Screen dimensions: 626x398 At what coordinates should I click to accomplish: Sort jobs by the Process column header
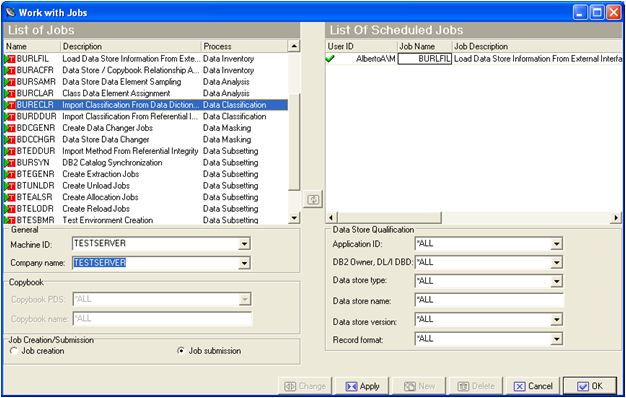[244, 46]
